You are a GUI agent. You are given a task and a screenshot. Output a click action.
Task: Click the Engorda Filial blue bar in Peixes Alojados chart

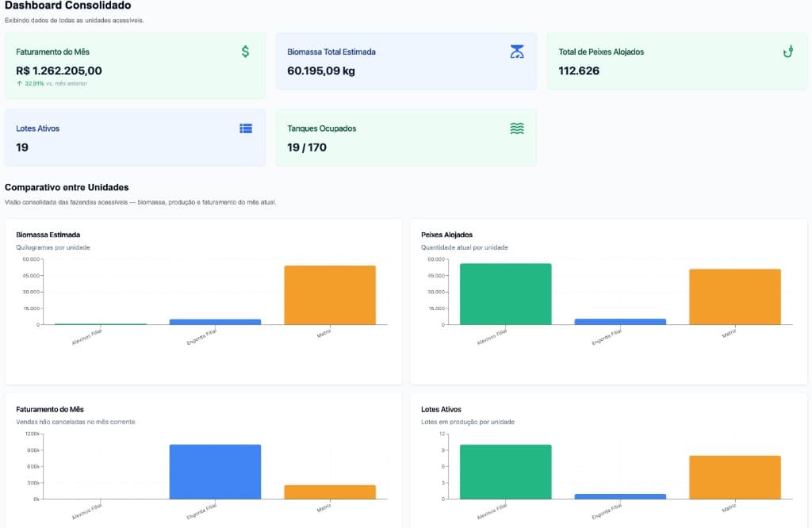620,322
